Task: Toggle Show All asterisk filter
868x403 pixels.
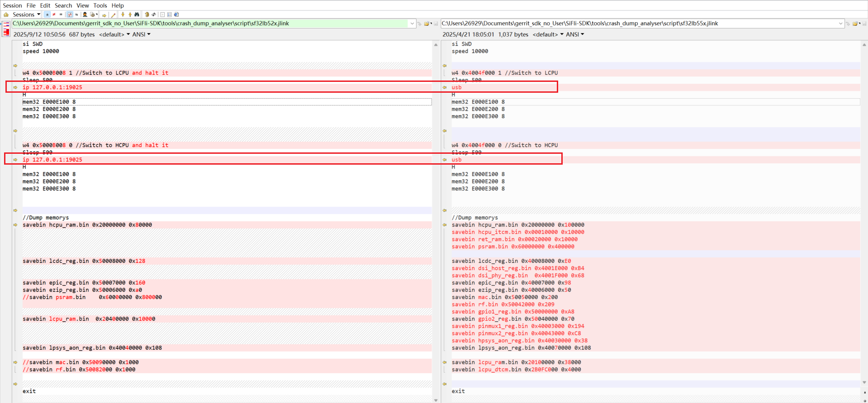Action: 47,14
